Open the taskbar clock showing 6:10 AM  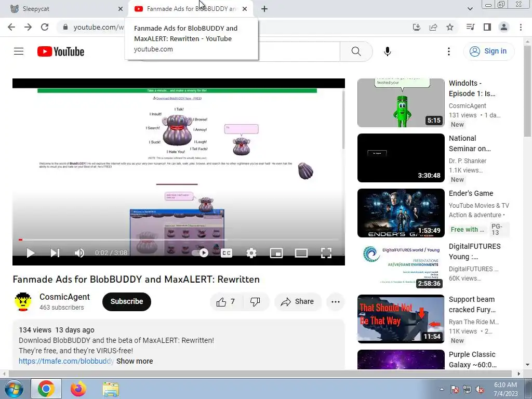pos(506,389)
